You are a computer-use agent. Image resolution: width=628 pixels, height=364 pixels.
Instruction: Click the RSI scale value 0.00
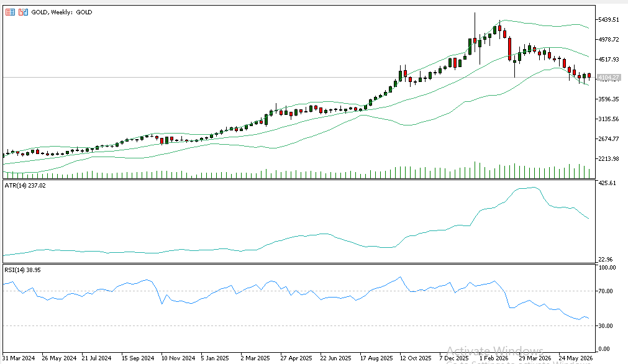pyautogui.click(x=604, y=349)
